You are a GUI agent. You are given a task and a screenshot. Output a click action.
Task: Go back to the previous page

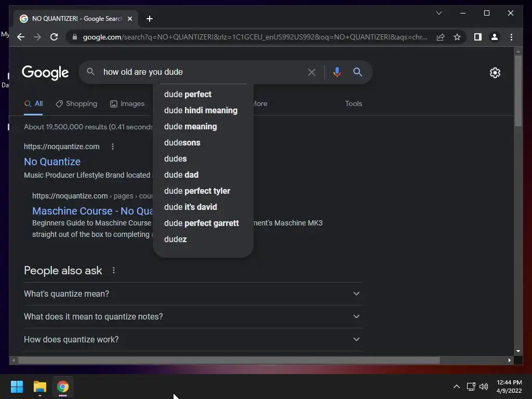tap(21, 37)
